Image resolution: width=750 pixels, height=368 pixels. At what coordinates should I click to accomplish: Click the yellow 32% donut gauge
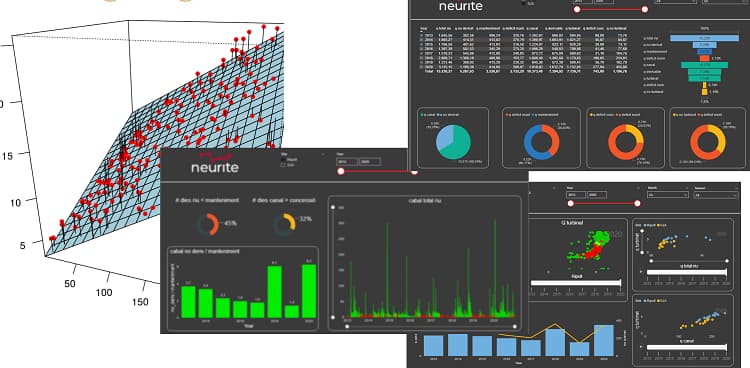tap(284, 224)
